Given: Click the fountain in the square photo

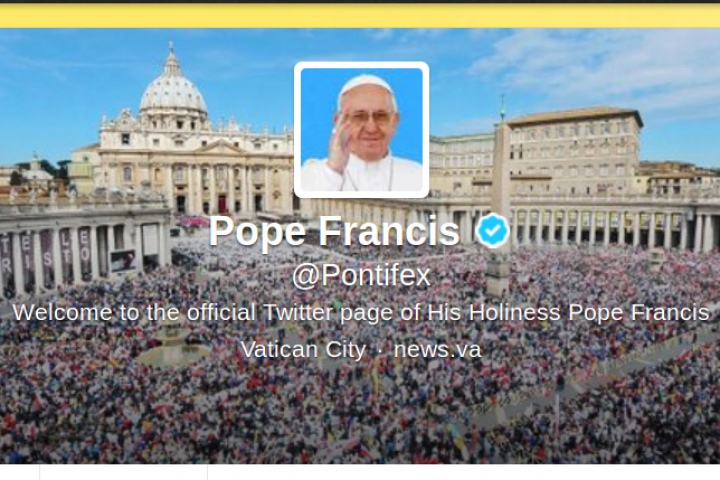Looking at the screenshot, I should pyautogui.click(x=173, y=344).
